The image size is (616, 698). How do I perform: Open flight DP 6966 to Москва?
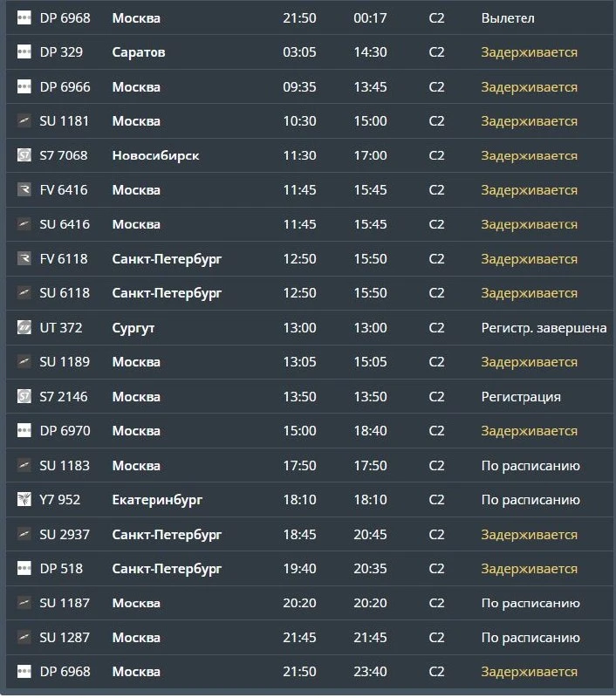click(x=310, y=86)
